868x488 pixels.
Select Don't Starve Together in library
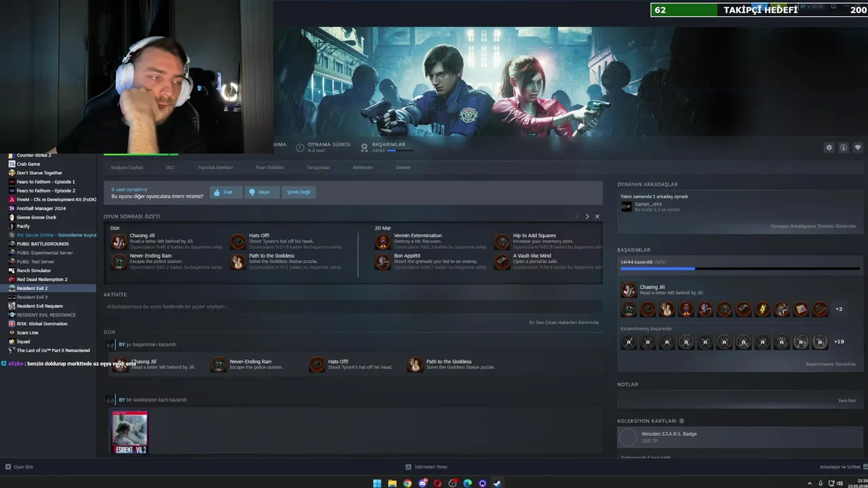click(47, 173)
